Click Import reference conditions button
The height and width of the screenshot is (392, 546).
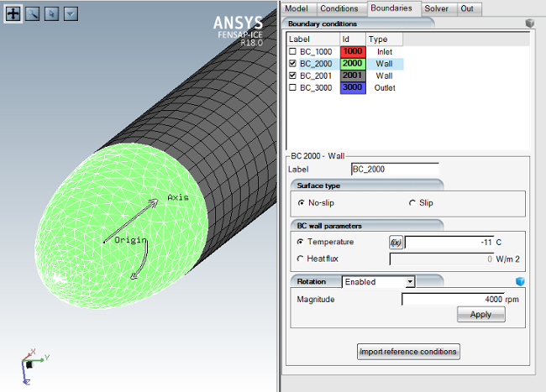coord(409,351)
